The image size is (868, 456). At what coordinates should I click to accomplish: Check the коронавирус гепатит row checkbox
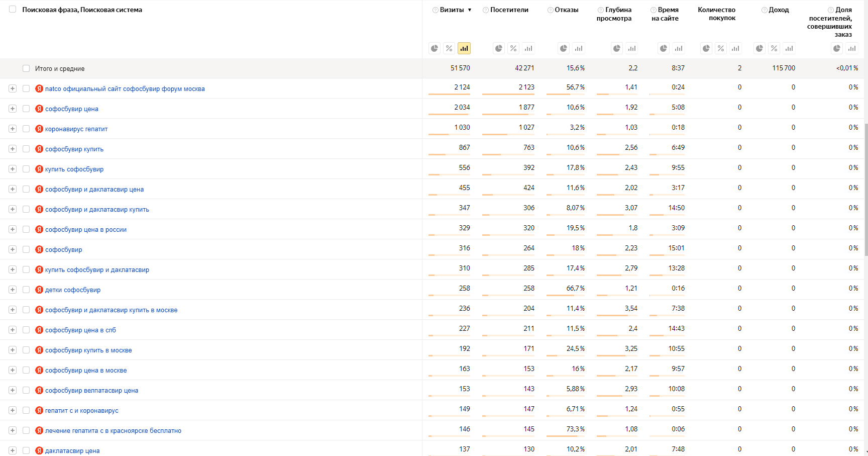click(x=26, y=129)
